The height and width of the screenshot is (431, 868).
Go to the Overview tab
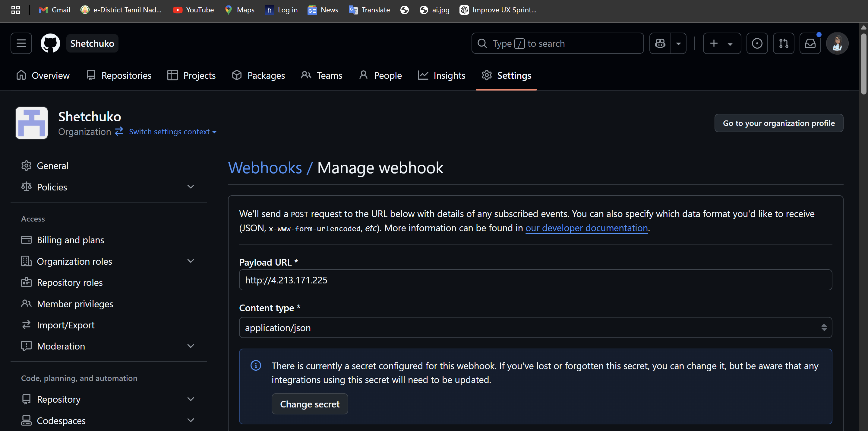[x=43, y=75]
